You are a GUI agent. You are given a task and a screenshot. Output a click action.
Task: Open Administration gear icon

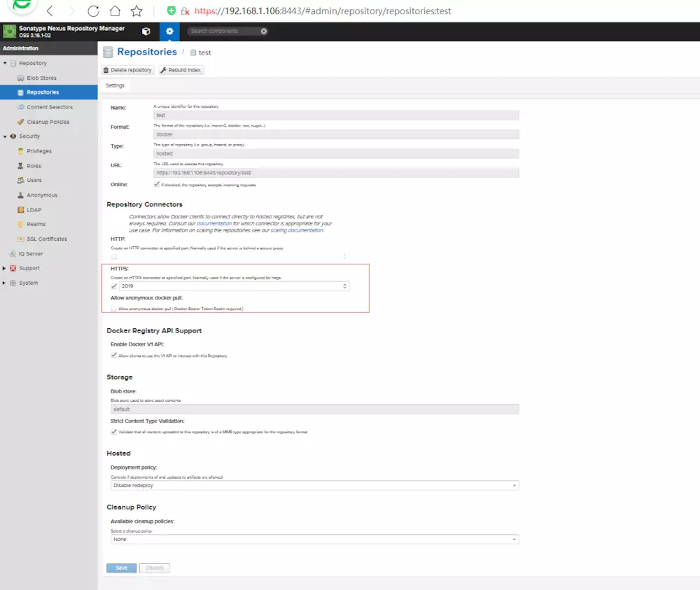pos(169,31)
